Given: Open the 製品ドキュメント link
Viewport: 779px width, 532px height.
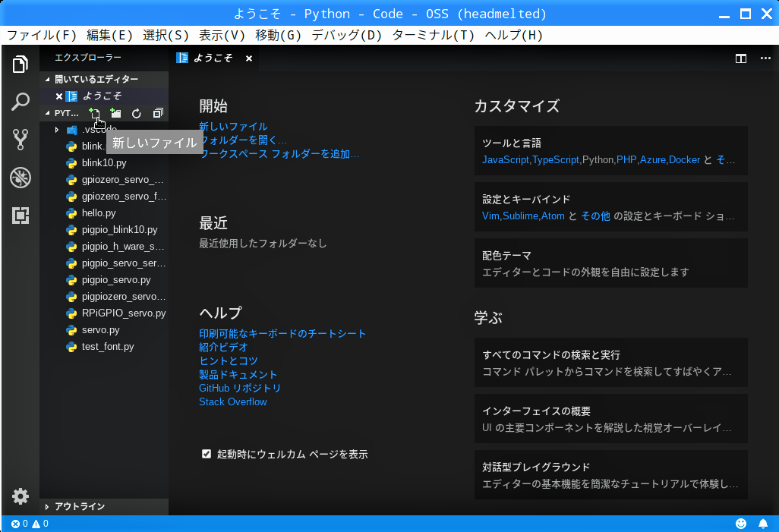Looking at the screenshot, I should 238,375.
